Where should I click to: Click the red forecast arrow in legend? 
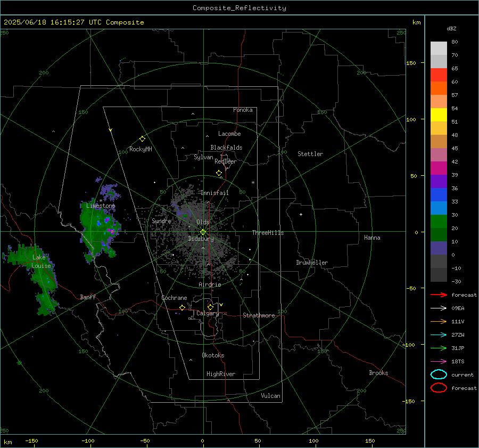(439, 295)
